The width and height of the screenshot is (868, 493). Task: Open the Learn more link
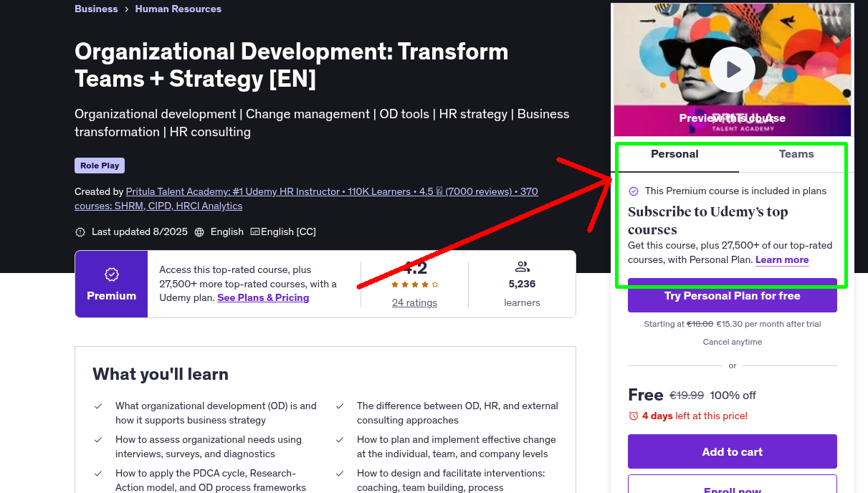pyautogui.click(x=782, y=260)
